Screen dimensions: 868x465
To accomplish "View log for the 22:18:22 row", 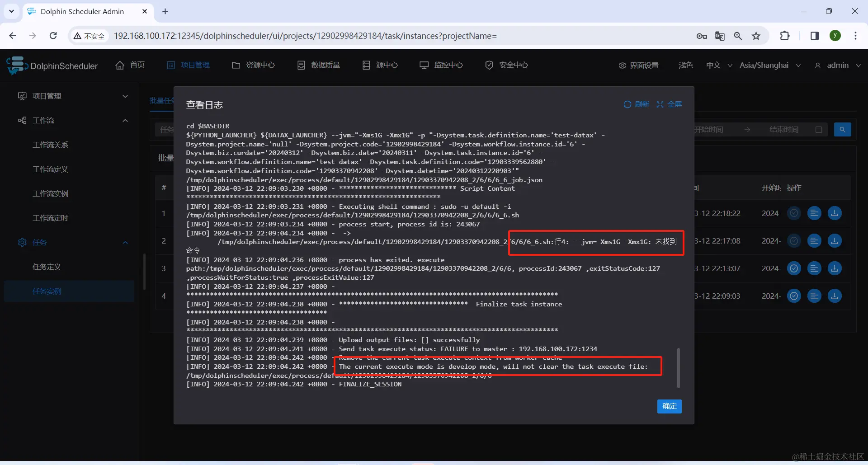I will pyautogui.click(x=814, y=213).
